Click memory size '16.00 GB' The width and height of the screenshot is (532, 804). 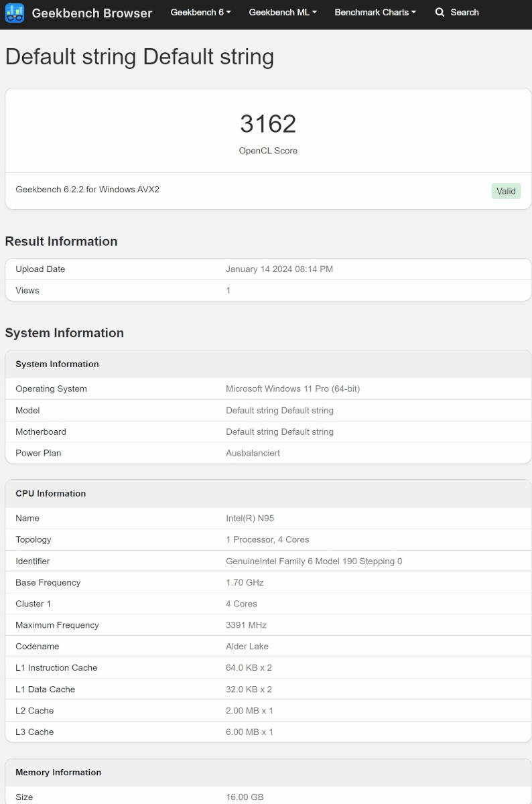point(245,797)
